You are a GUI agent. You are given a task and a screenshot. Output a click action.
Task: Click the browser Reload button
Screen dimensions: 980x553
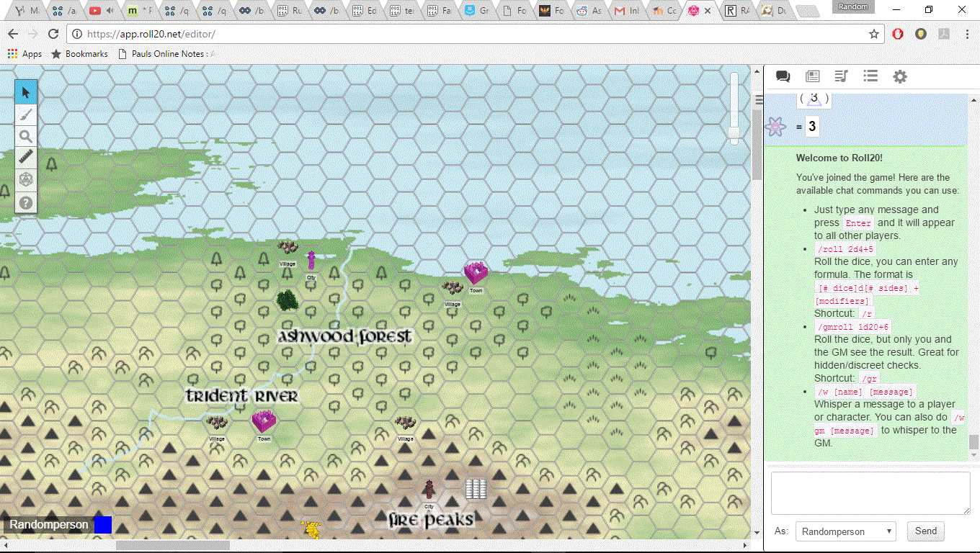tap(53, 34)
